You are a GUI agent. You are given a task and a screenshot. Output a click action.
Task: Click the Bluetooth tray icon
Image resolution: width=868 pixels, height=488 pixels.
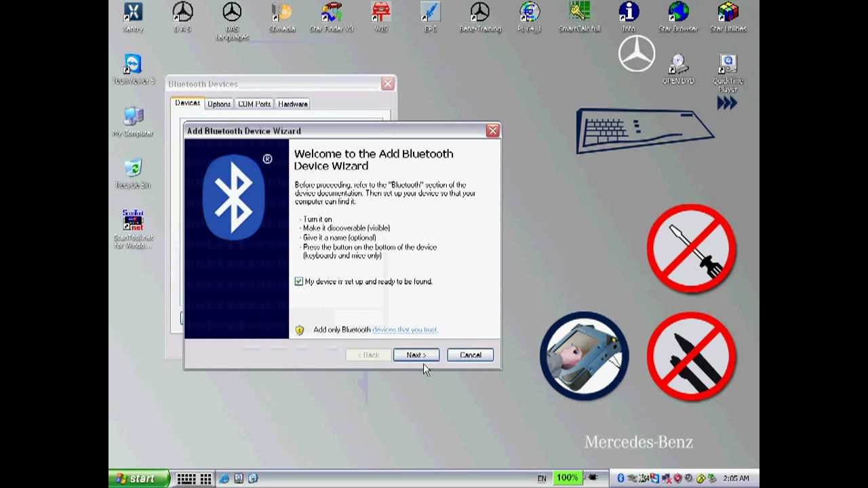(x=620, y=479)
